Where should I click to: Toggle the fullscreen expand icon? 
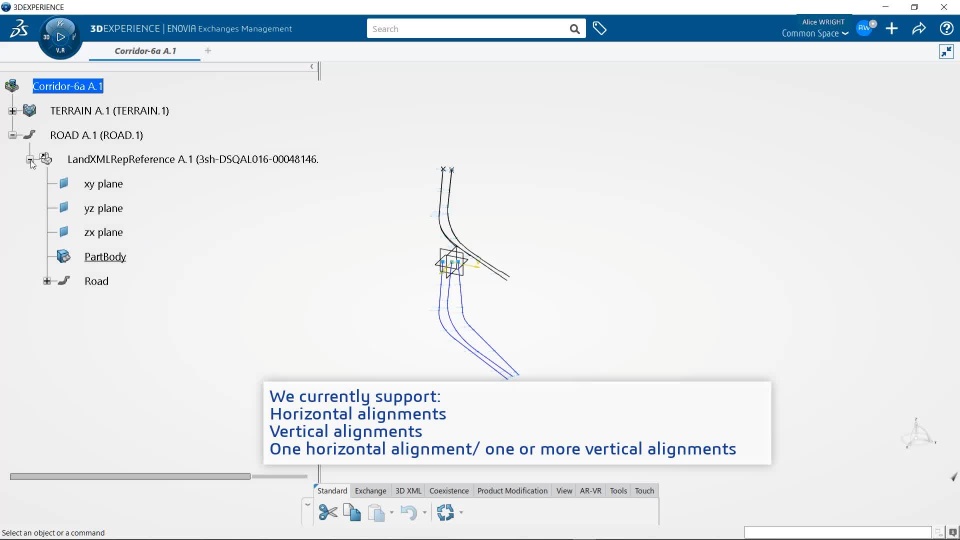tap(946, 52)
